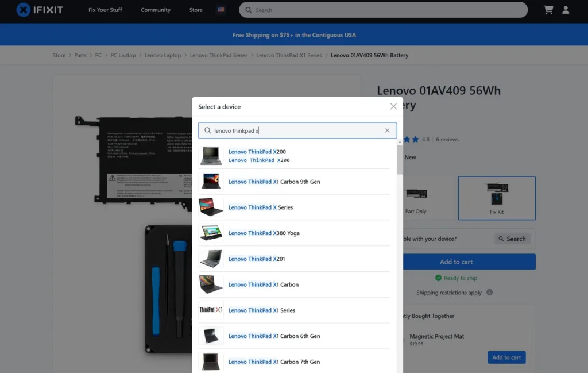Screen dimensions: 588x373
Task: Go to PC breadcrumb
Action: click(98, 55)
